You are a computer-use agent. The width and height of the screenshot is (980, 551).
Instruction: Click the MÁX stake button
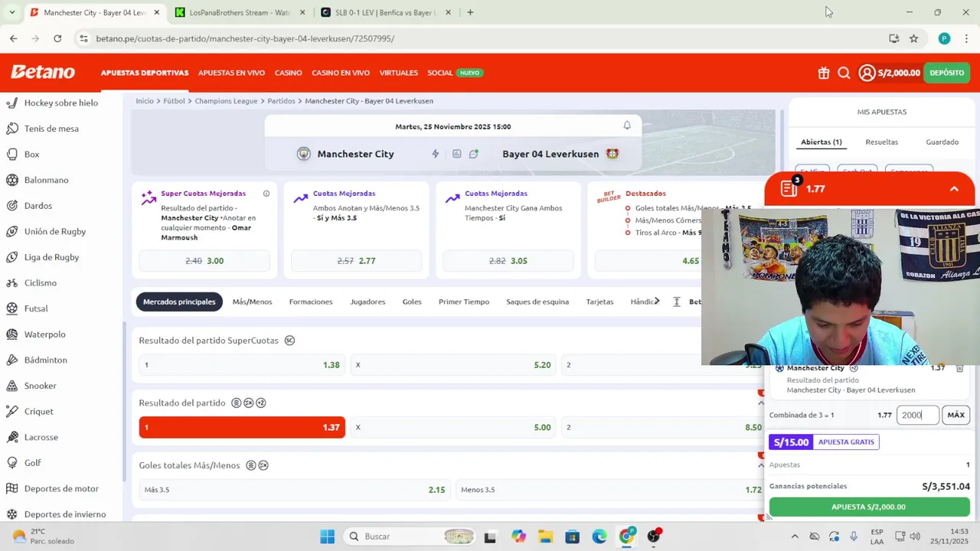[955, 415]
